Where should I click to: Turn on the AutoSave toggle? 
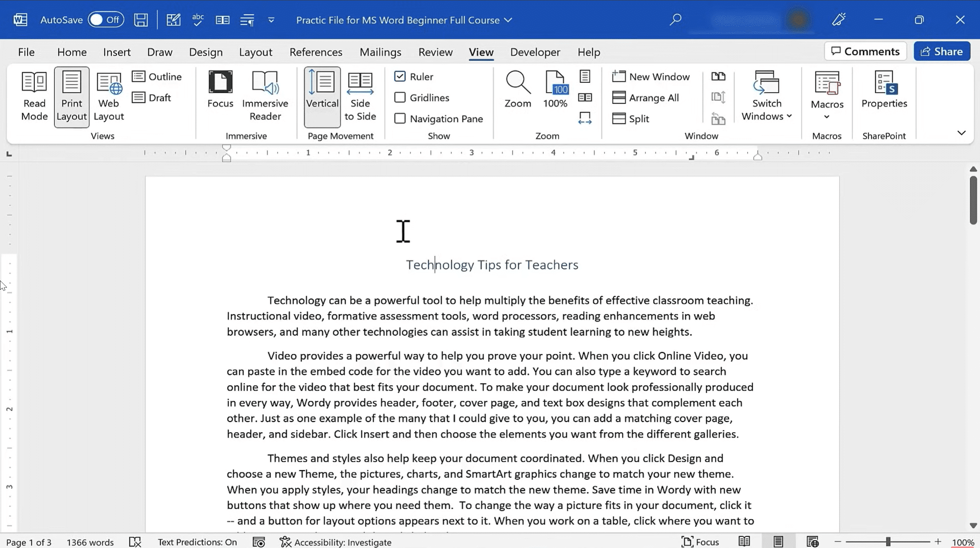(x=106, y=20)
